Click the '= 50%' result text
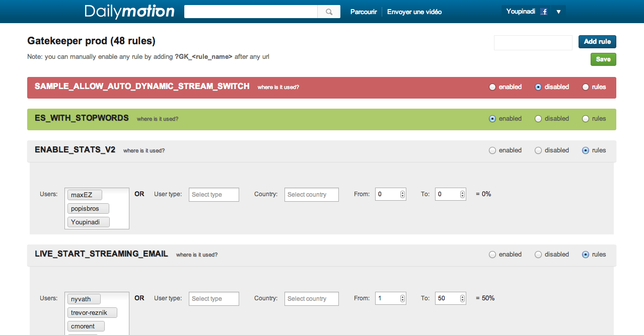Image resolution: width=644 pixels, height=335 pixels. tap(485, 298)
